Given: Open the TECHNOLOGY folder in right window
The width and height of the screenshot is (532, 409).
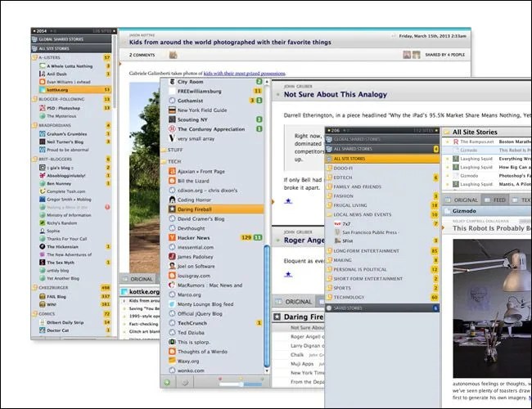Looking at the screenshot, I should (x=382, y=297).
